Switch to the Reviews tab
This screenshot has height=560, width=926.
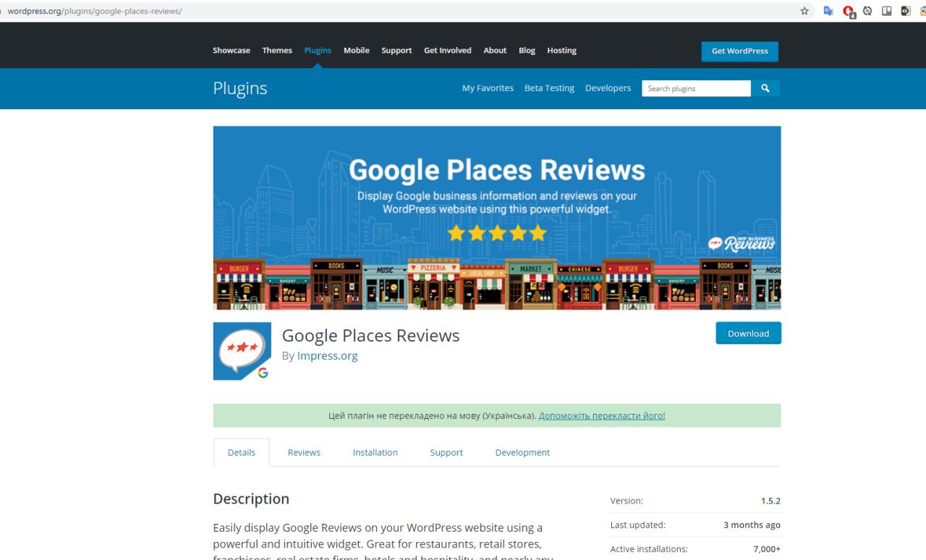pos(304,453)
